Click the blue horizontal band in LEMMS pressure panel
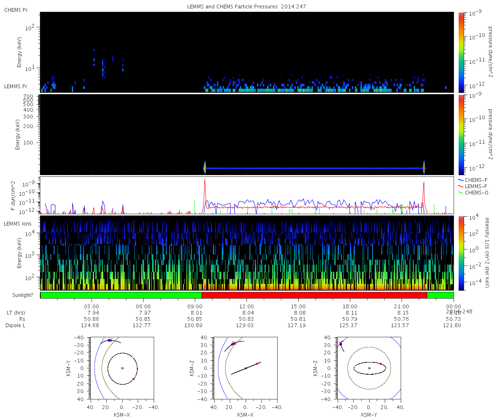This screenshot has width=504, height=420. click(314, 168)
